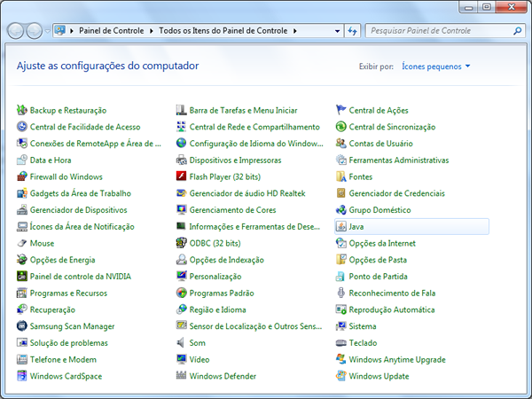Open Sistema link
This screenshot has height=399, width=532.
click(363, 326)
